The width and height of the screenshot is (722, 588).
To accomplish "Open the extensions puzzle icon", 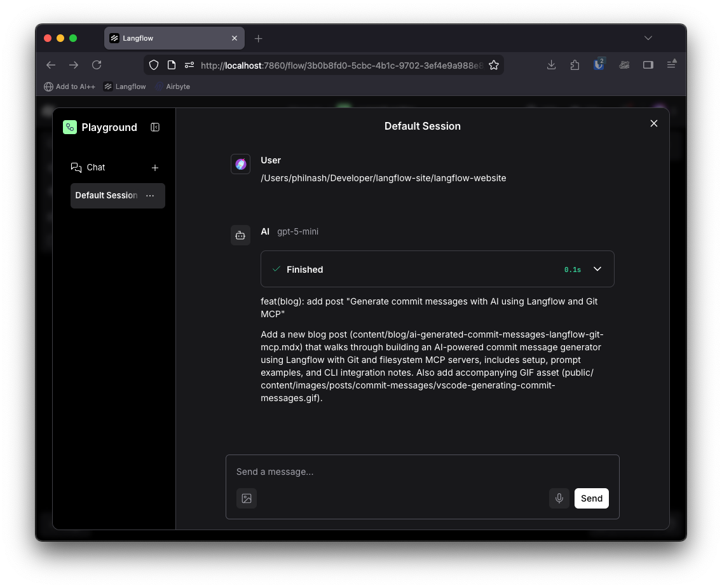I will coord(575,65).
